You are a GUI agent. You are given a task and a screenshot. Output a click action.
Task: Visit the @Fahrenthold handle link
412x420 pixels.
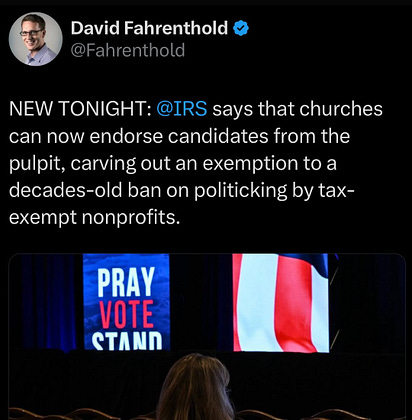(128, 50)
